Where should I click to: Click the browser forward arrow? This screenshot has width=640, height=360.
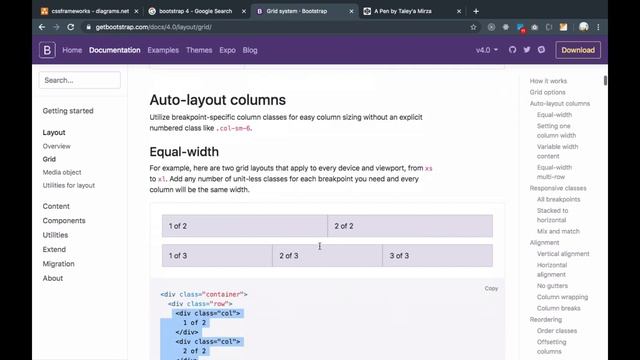[56, 27]
